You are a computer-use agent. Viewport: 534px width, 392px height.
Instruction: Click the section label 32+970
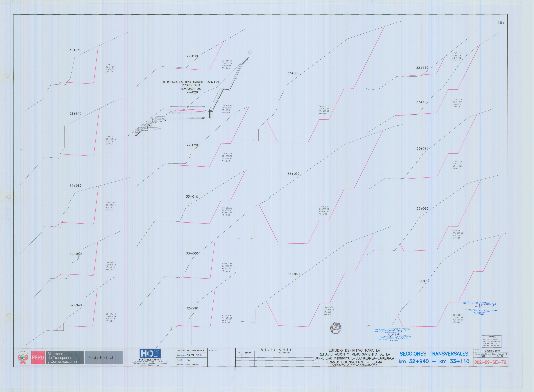coord(75,113)
